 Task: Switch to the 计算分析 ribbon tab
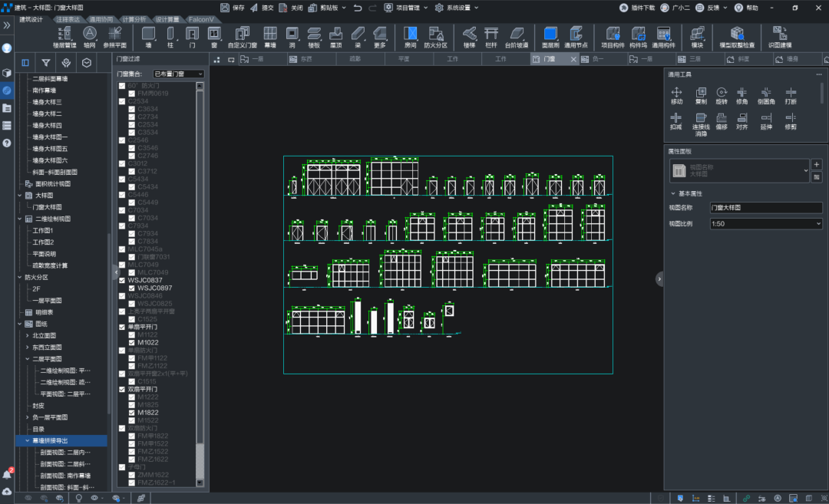pyautogui.click(x=134, y=19)
